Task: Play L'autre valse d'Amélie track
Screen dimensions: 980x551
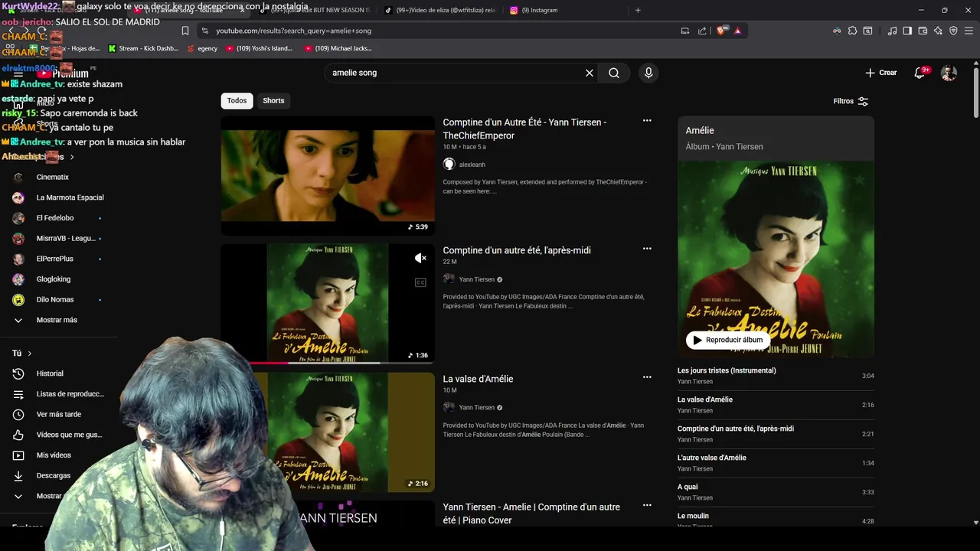Action: [776, 463]
